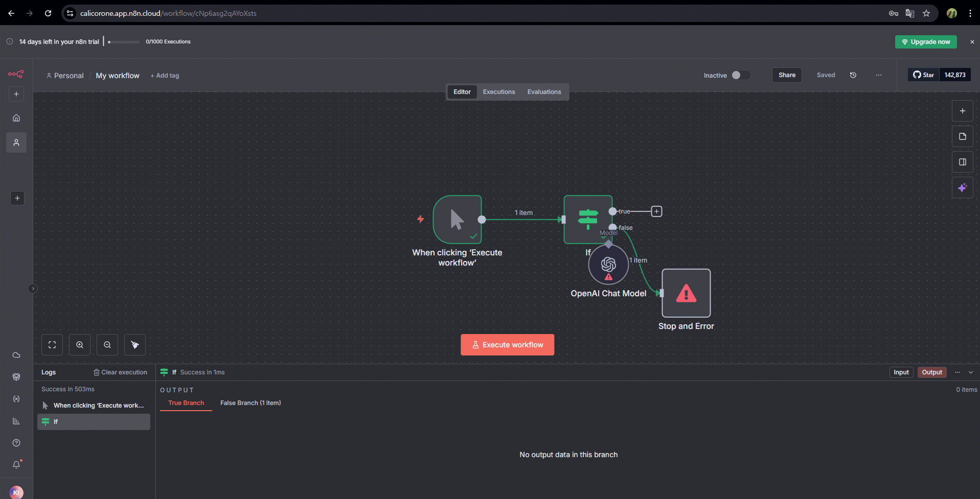The height and width of the screenshot is (499, 980).
Task: Switch to the Evaluations tab
Action: pos(544,92)
